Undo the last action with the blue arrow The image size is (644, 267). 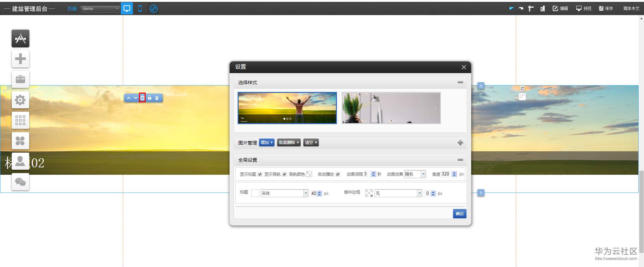point(511,8)
